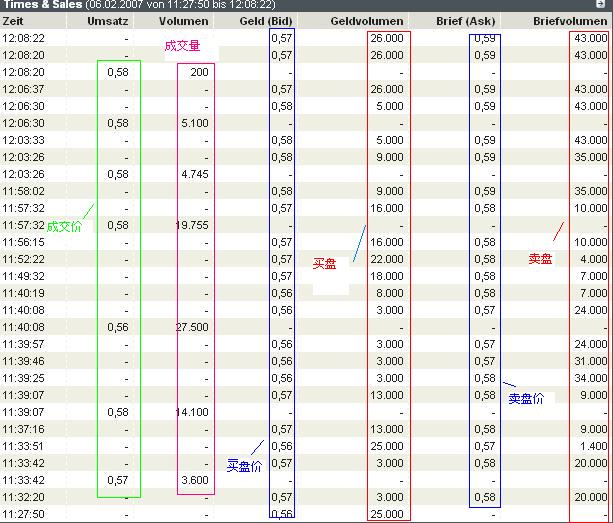Select the Briefvolumen column header
This screenshot has height=523, width=613.
(x=570, y=21)
